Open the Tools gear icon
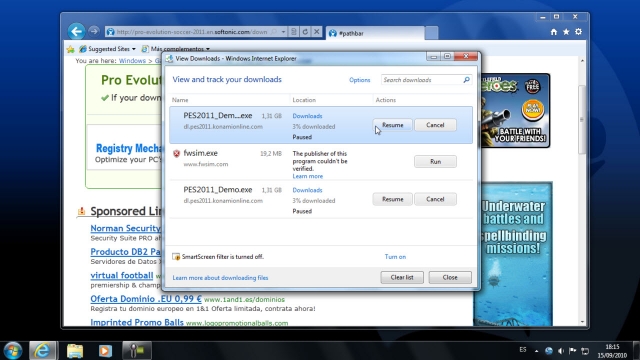The width and height of the screenshot is (640, 360). pyautogui.click(x=578, y=32)
